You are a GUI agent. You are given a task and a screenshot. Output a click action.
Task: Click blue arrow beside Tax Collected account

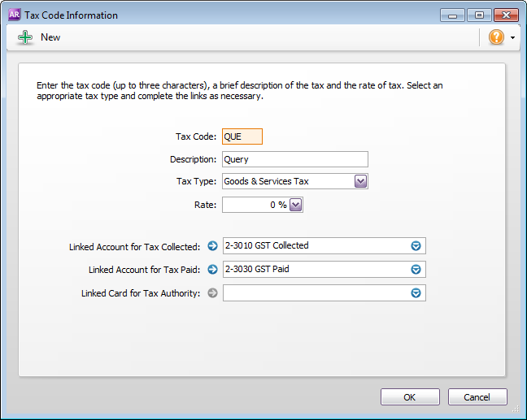click(212, 246)
